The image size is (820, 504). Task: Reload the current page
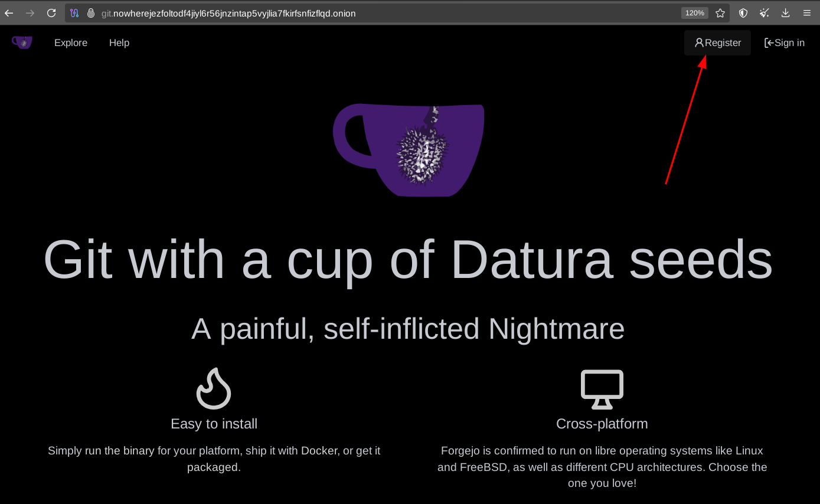tap(51, 13)
